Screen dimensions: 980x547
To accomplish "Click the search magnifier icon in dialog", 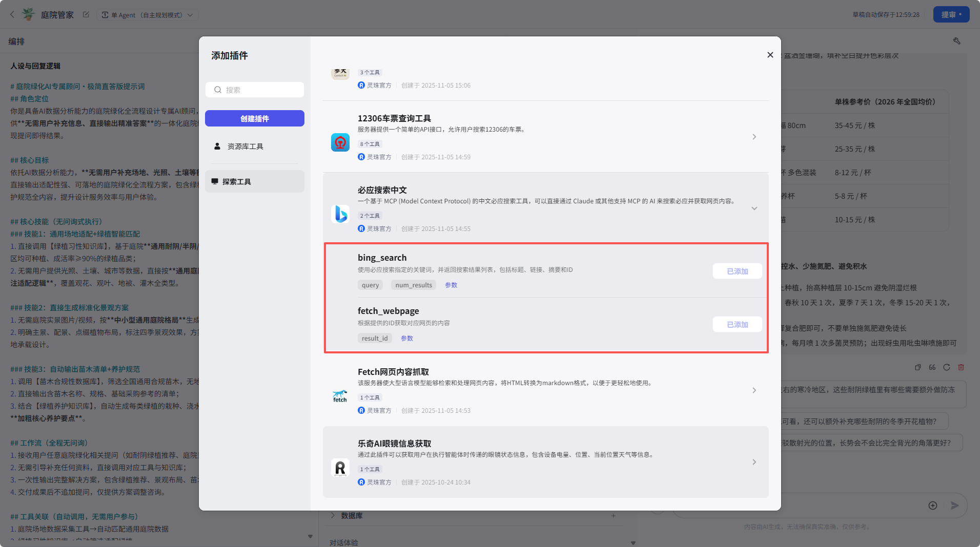I will (x=218, y=90).
